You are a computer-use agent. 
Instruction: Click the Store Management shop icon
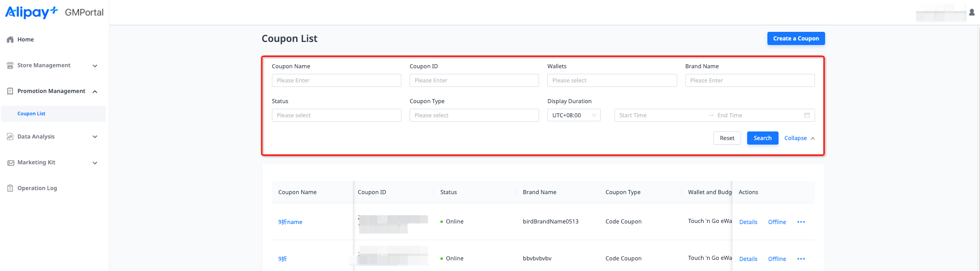click(x=10, y=66)
